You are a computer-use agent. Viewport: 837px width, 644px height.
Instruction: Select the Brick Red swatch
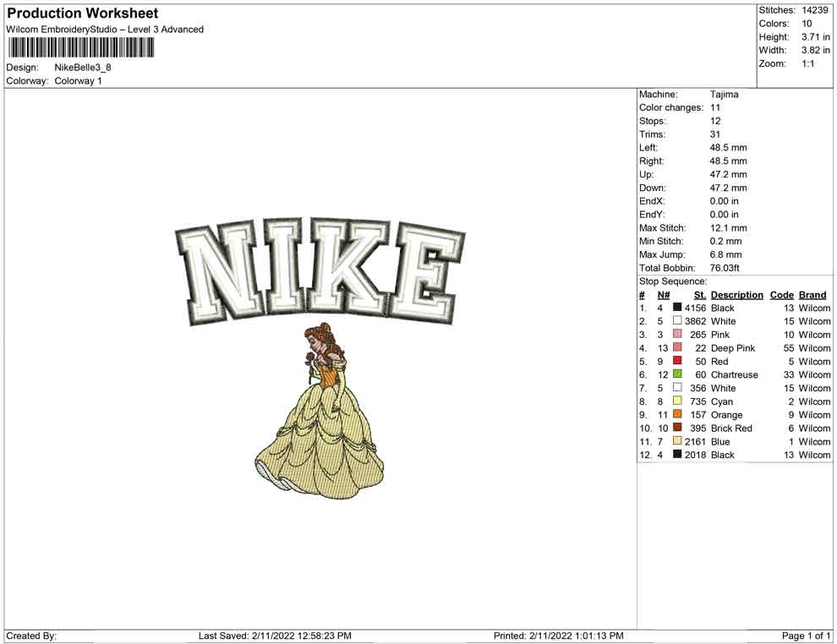point(677,428)
